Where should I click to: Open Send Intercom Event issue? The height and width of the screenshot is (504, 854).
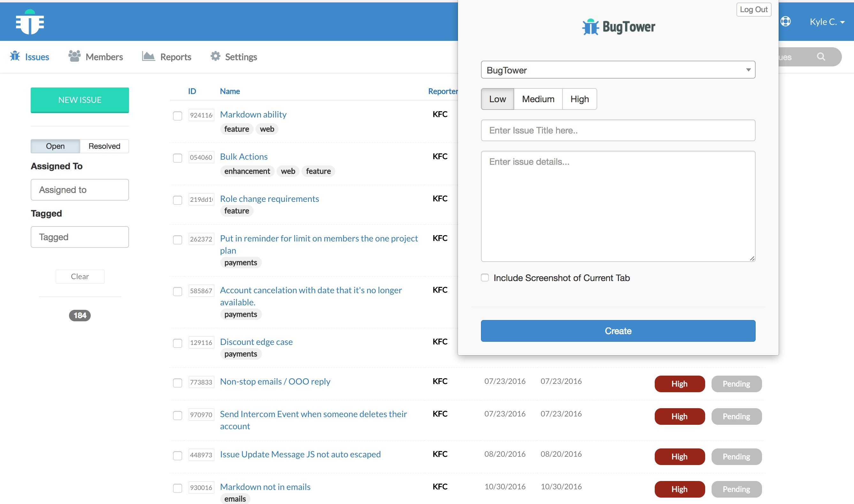(x=313, y=420)
